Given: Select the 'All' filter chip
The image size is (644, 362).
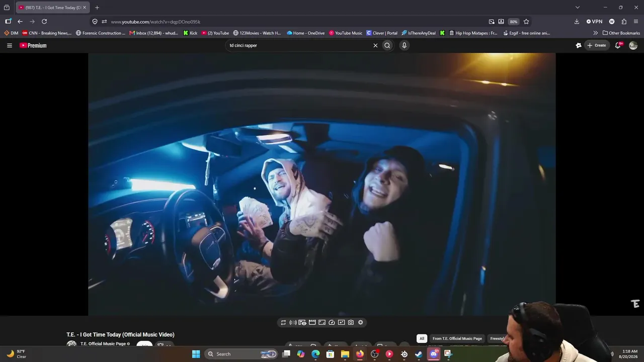Looking at the screenshot, I should pyautogui.click(x=422, y=339).
